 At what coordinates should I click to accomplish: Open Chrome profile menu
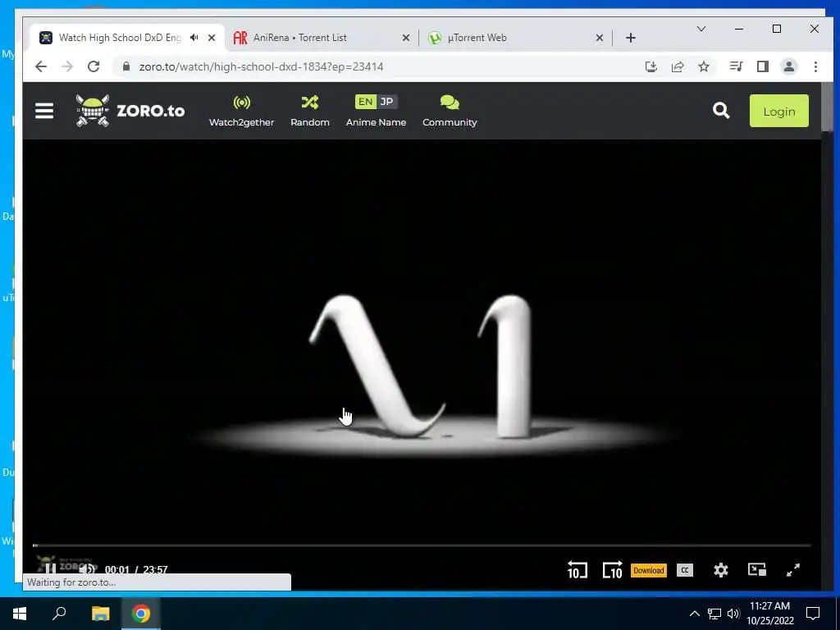point(788,66)
